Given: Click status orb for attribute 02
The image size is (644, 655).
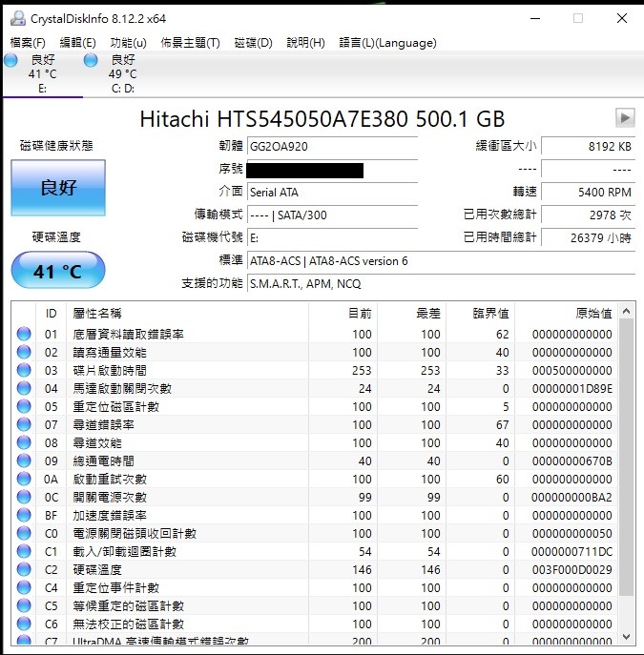Looking at the screenshot, I should click(24, 352).
